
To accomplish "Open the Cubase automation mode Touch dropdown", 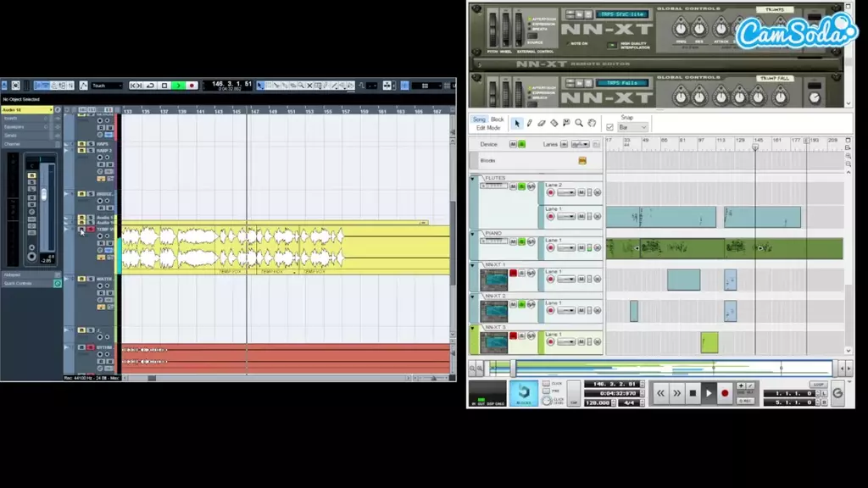I will (x=107, y=86).
